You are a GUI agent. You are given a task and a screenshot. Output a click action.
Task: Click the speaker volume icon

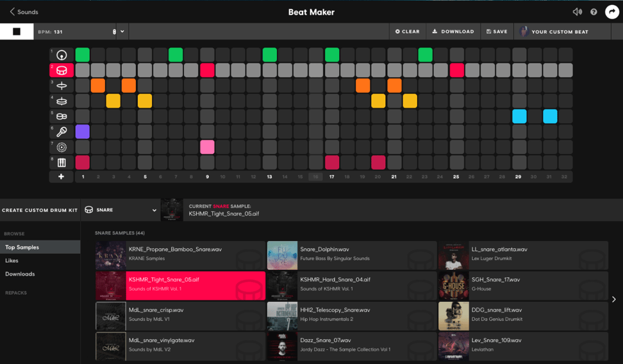click(x=577, y=12)
